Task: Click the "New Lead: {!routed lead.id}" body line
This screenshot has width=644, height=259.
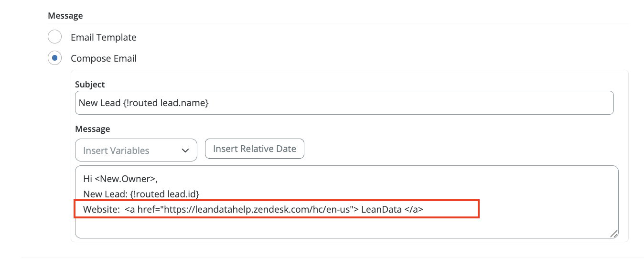Action: [x=141, y=194]
